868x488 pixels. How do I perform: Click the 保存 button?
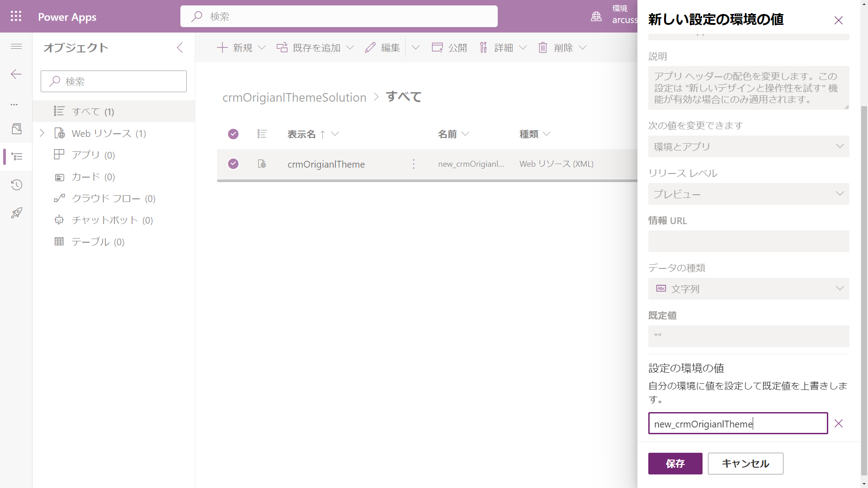(x=675, y=464)
